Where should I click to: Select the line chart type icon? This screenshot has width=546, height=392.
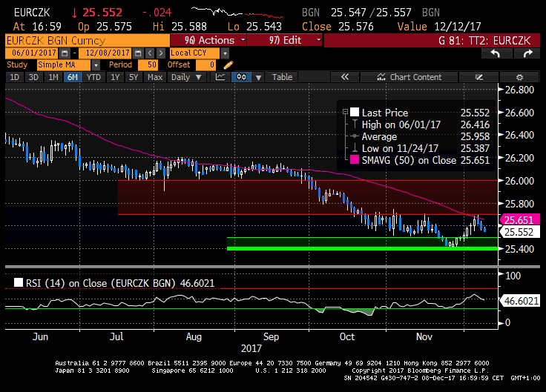pyautogui.click(x=222, y=77)
